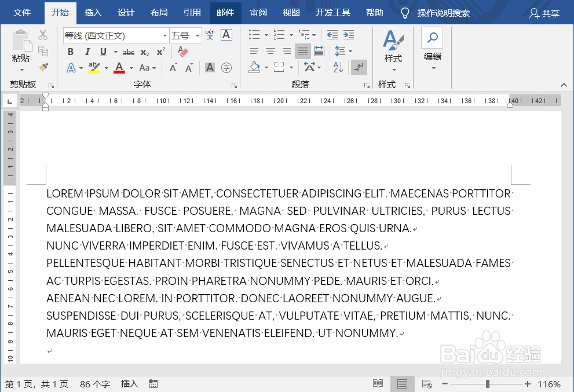Viewport: 574px width, 392px height.
Task: Open phonetic guide (wén) tool
Action: tap(210, 35)
